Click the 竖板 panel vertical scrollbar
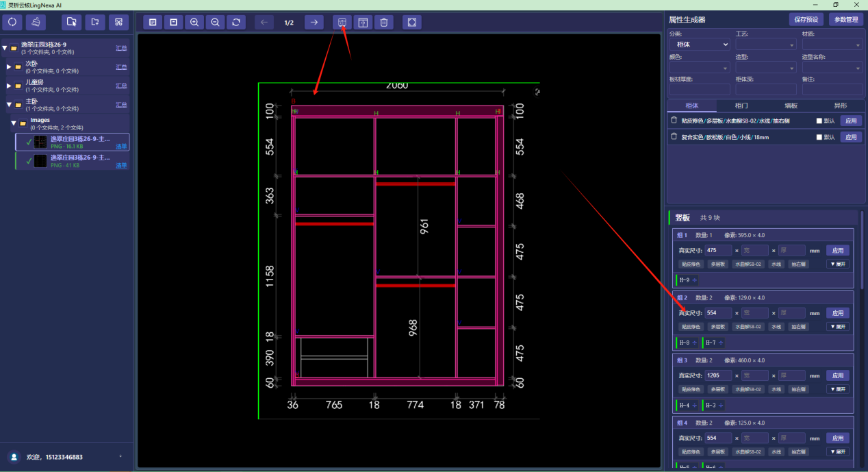The image size is (868, 472). click(862, 250)
